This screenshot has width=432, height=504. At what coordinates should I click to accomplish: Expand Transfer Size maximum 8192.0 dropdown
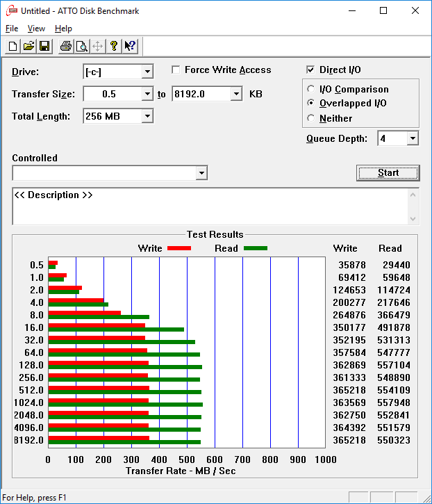(x=236, y=94)
